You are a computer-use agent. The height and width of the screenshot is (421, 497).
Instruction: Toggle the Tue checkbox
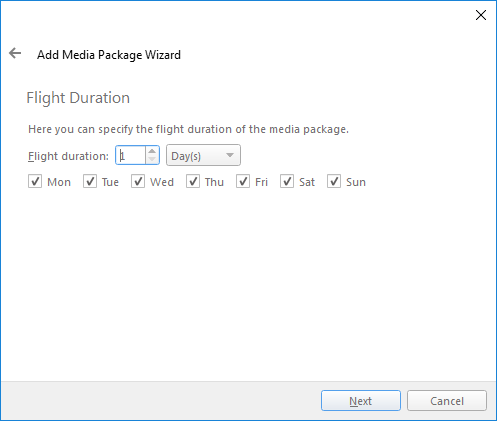pos(90,182)
